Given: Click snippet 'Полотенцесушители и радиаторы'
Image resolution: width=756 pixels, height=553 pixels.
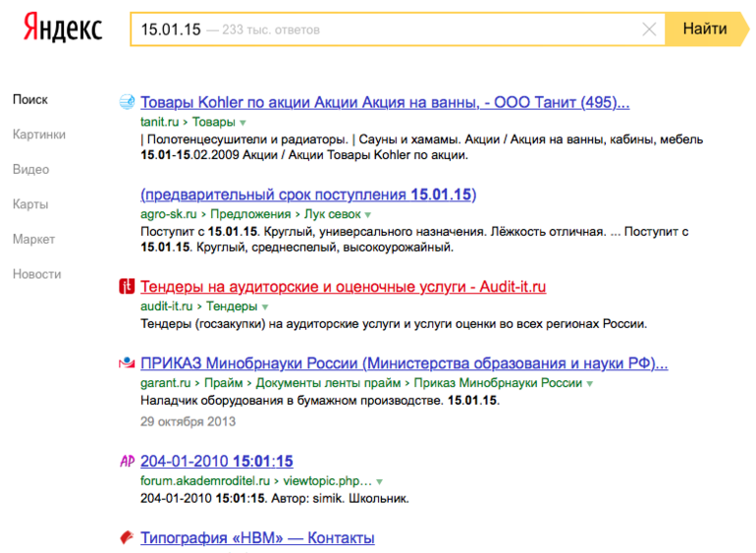Looking at the screenshot, I should (247, 138).
